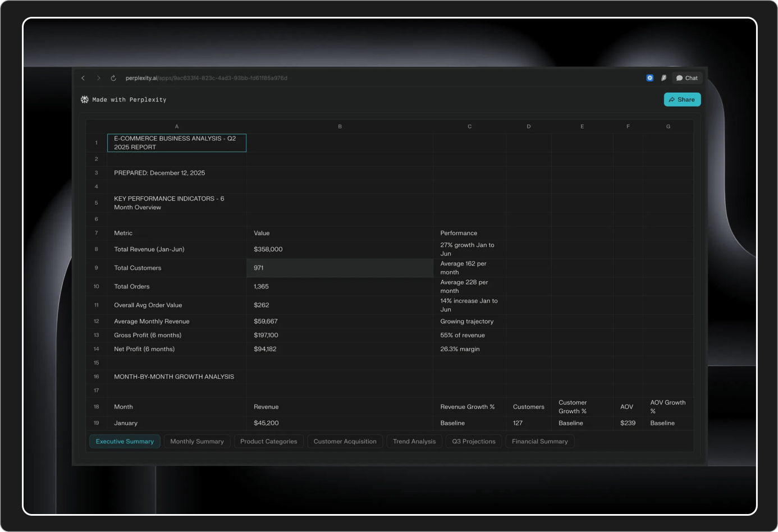Click the feather-shaped extension icon
778x532 pixels.
663,78
